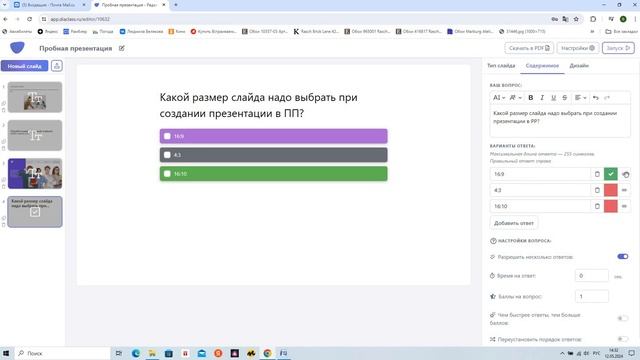
Task: Click the Добавить ответ button
Action: pyautogui.click(x=514, y=223)
